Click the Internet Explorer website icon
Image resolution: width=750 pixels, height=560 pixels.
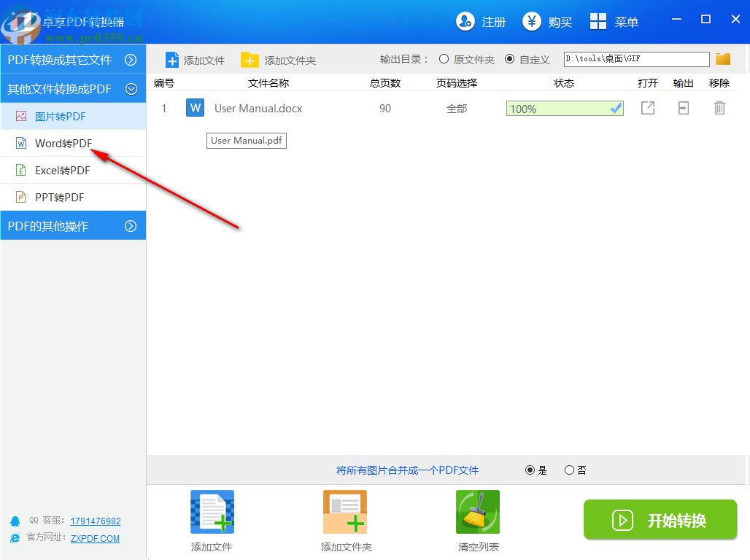pos(15,538)
